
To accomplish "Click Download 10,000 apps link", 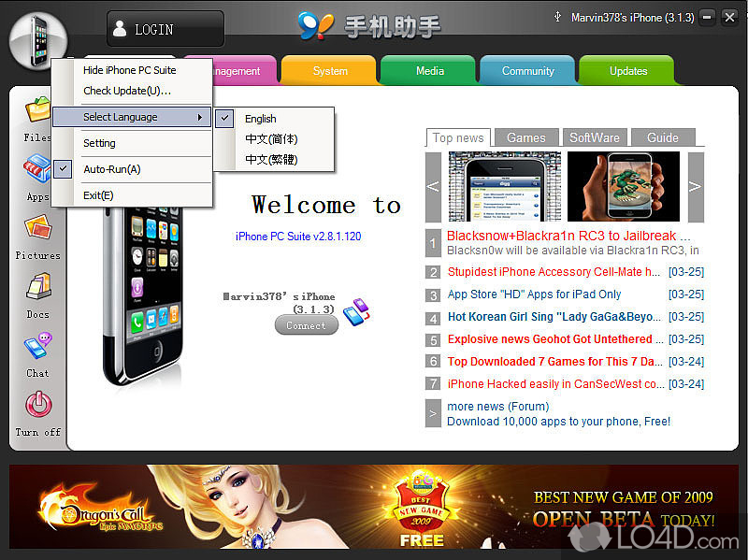I will pyautogui.click(x=558, y=422).
